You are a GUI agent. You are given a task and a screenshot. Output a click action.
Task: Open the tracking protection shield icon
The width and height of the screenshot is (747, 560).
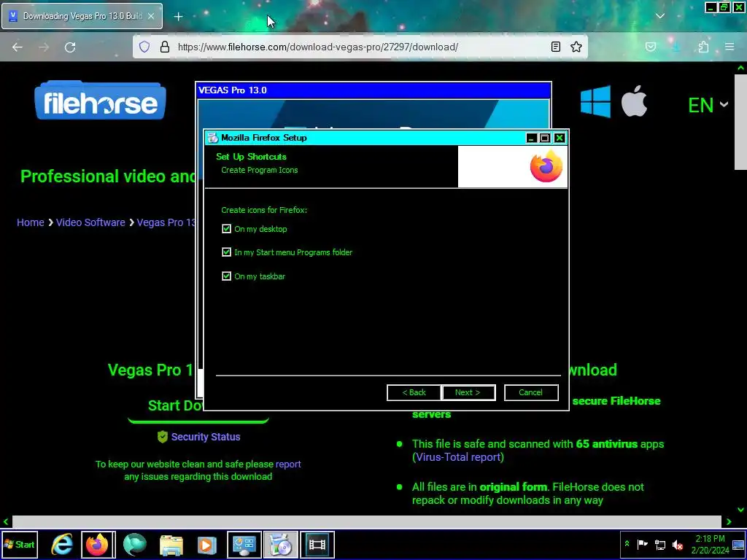144,47
